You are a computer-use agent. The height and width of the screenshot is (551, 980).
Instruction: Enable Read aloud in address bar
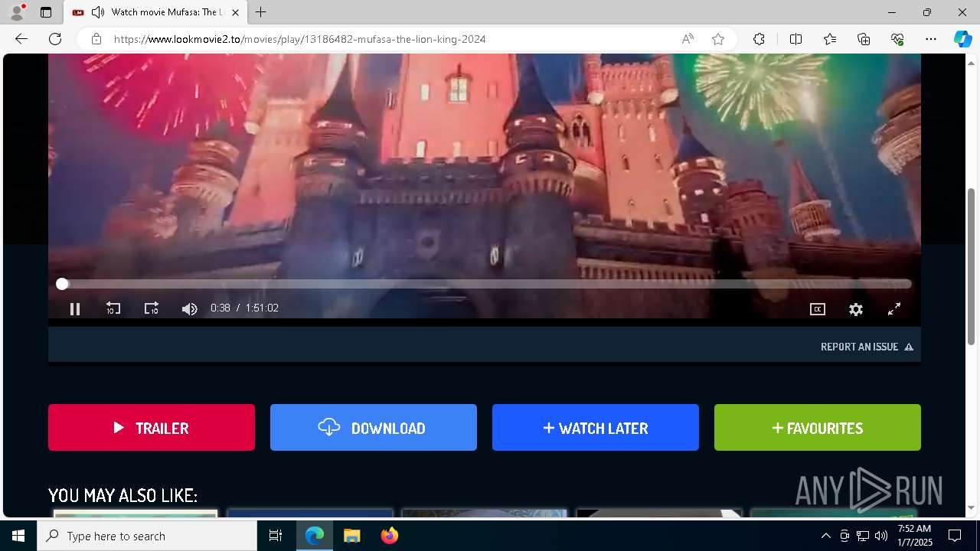pos(688,39)
